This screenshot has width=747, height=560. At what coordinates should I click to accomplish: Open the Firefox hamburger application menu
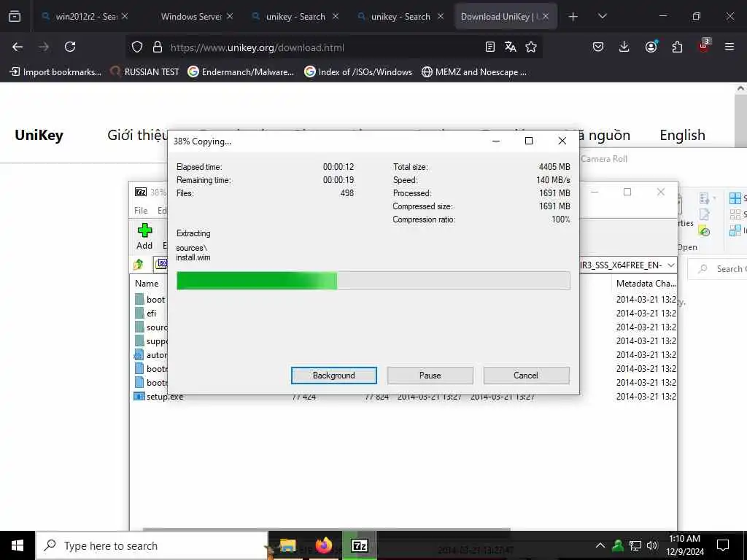[729, 47]
